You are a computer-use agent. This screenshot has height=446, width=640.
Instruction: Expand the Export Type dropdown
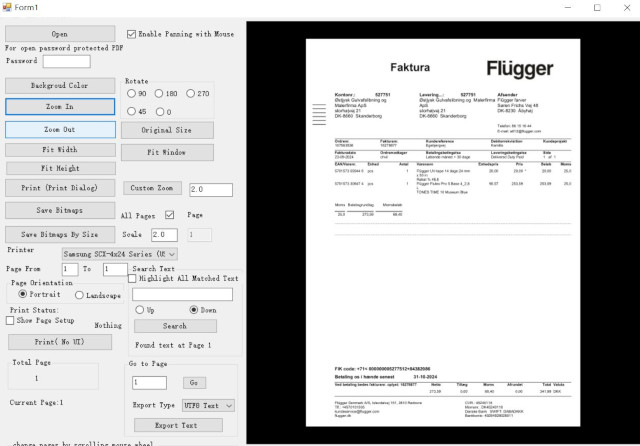[x=229, y=405]
